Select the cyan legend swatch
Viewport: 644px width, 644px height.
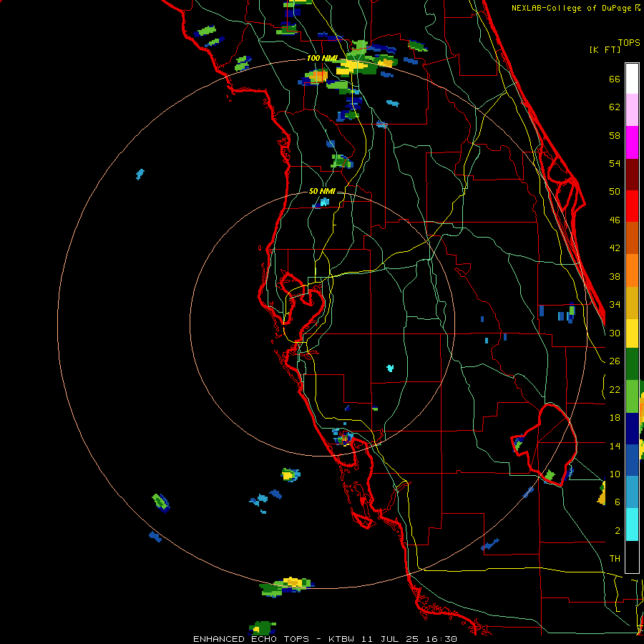pos(632,525)
